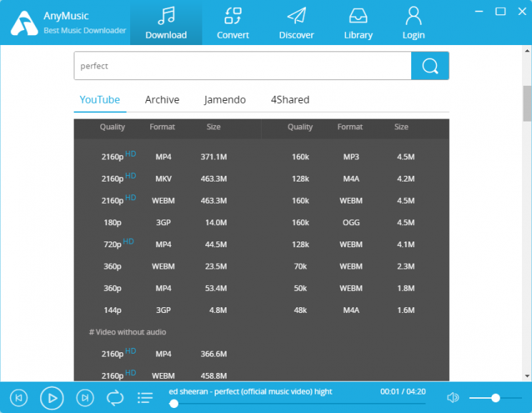The width and height of the screenshot is (532, 413).
Task: Open the Convert section
Action: pos(233,24)
